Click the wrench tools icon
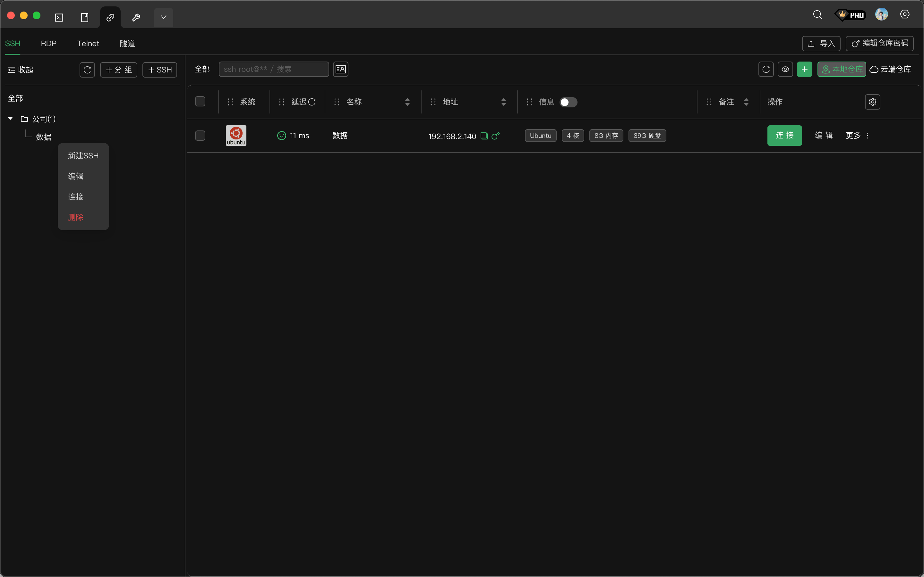Viewport: 924px width, 577px height. [136, 18]
